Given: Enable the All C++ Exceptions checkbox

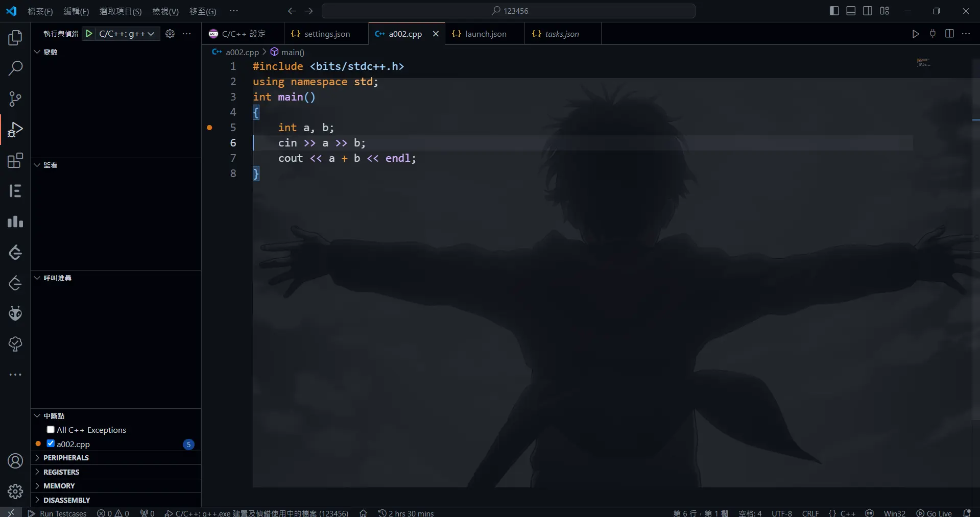Looking at the screenshot, I should tap(51, 430).
